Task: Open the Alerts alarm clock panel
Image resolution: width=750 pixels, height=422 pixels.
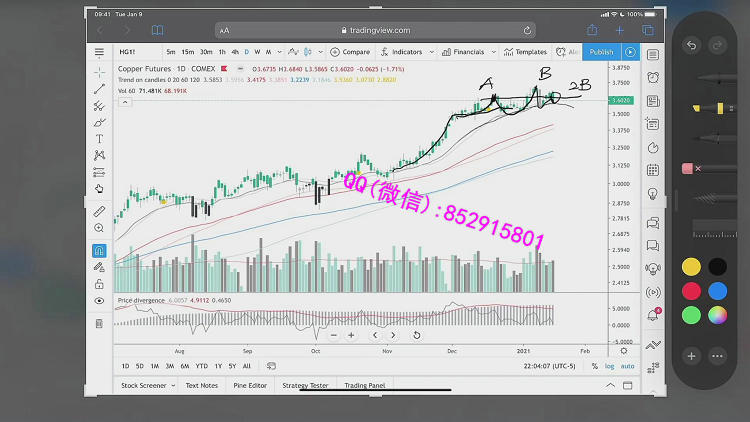Action: [653, 77]
